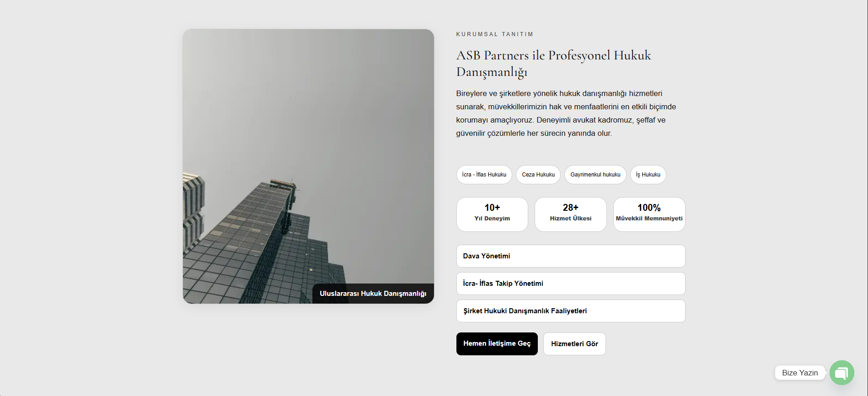
Task: Expand the Dava Yönetimi item
Action: pyautogui.click(x=571, y=256)
